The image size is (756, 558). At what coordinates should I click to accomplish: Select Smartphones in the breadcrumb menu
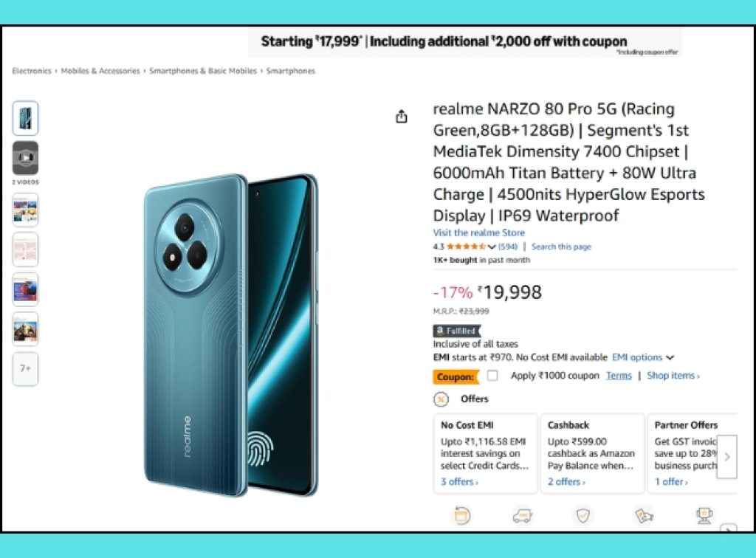pos(289,71)
